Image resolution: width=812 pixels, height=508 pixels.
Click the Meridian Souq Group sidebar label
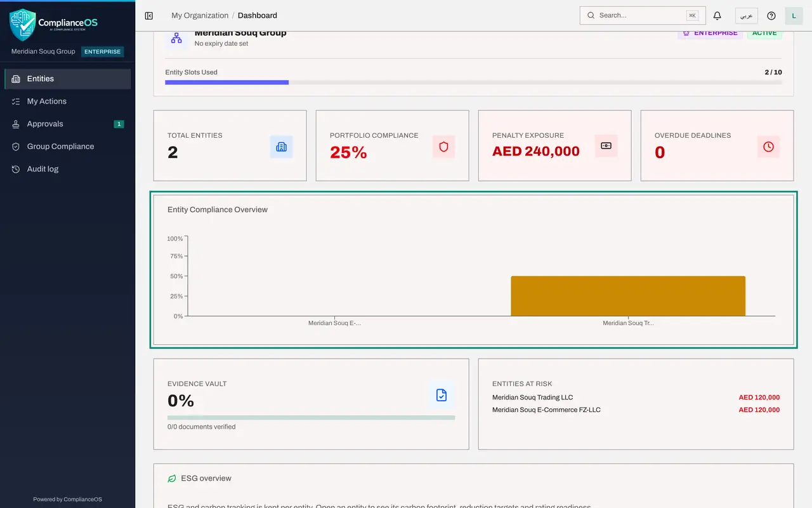(x=43, y=51)
